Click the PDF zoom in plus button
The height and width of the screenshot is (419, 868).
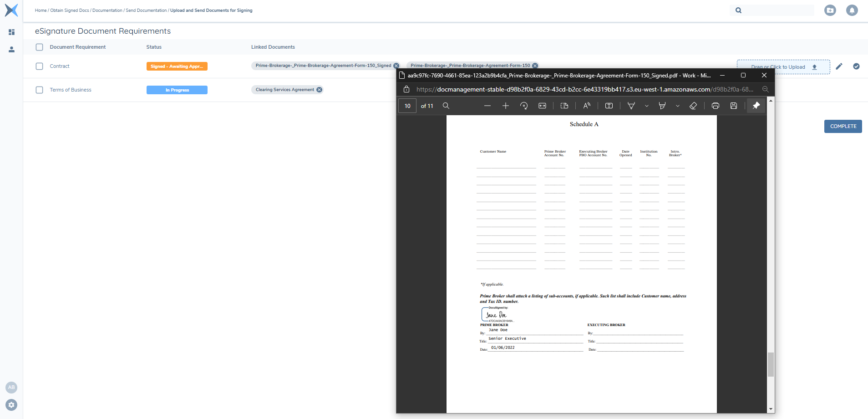(x=505, y=106)
